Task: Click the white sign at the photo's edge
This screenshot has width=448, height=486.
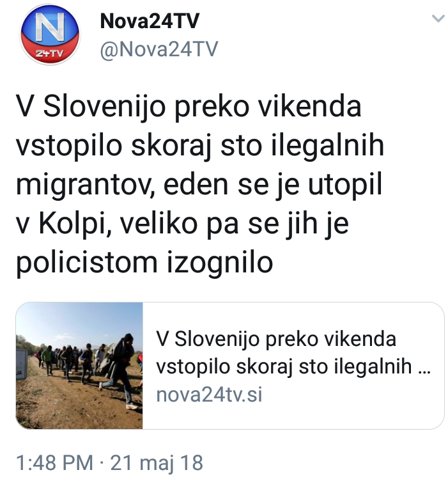Action: pyautogui.click(x=21, y=364)
